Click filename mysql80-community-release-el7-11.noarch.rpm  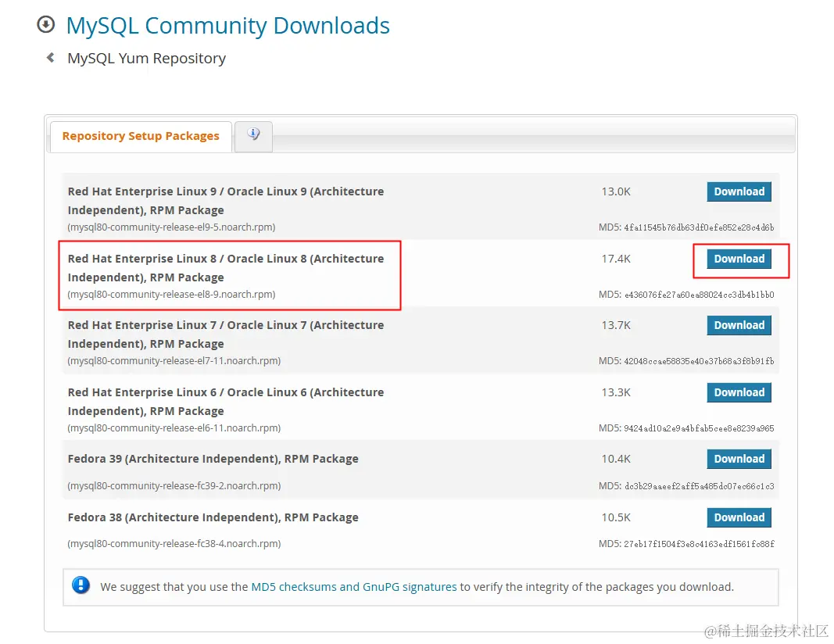pyautogui.click(x=174, y=360)
